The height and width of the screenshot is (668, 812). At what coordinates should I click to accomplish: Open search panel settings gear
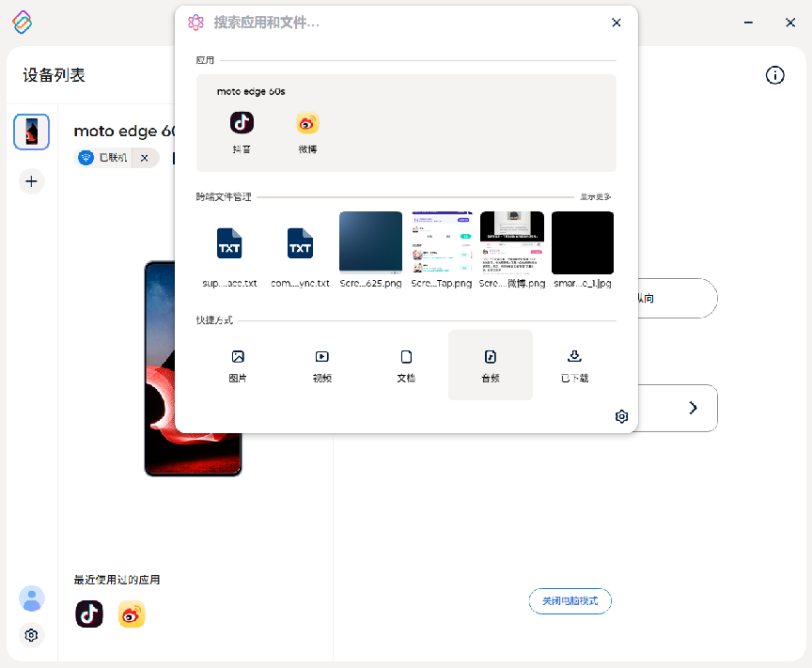point(621,416)
